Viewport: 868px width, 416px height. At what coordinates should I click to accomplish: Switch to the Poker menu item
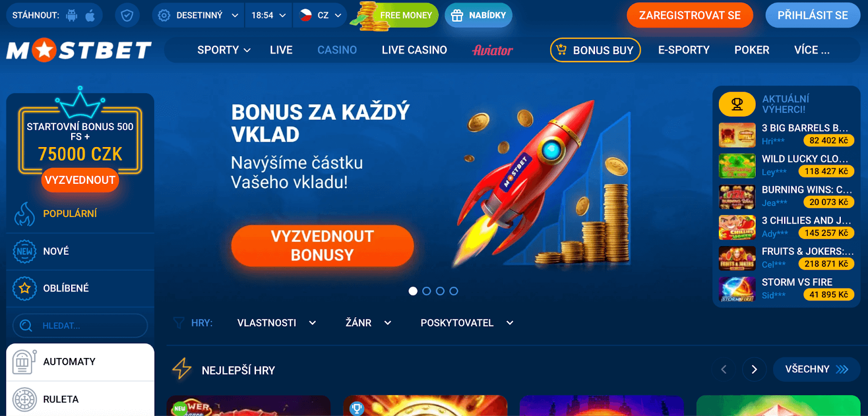(751, 50)
